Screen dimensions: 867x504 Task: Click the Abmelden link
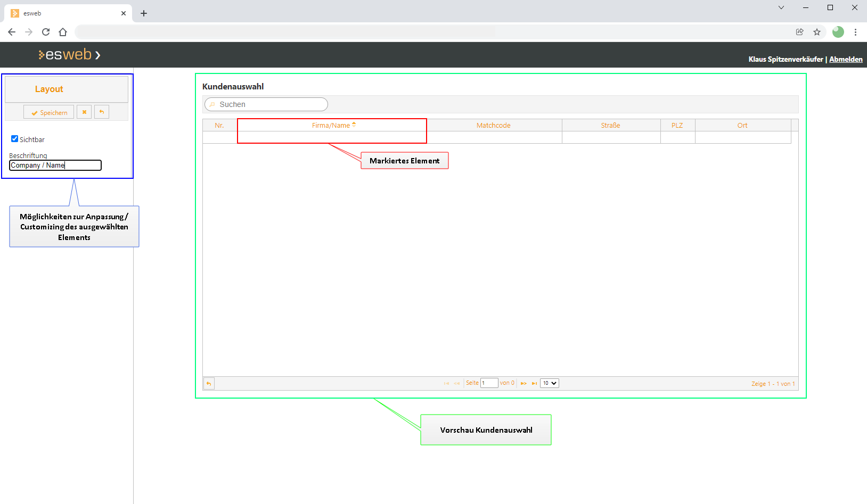pos(846,59)
